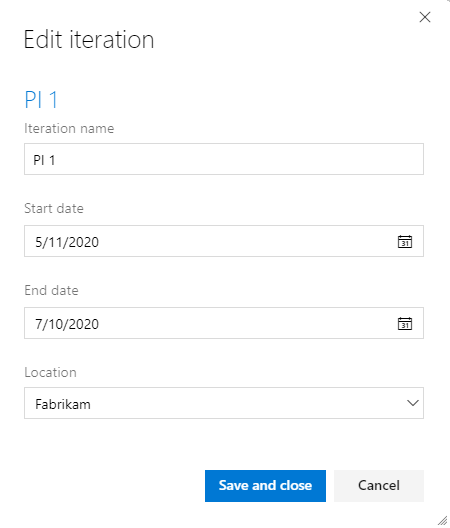This screenshot has height=528, width=450.
Task: Open the Fabrikam location combo box
Action: (x=224, y=403)
